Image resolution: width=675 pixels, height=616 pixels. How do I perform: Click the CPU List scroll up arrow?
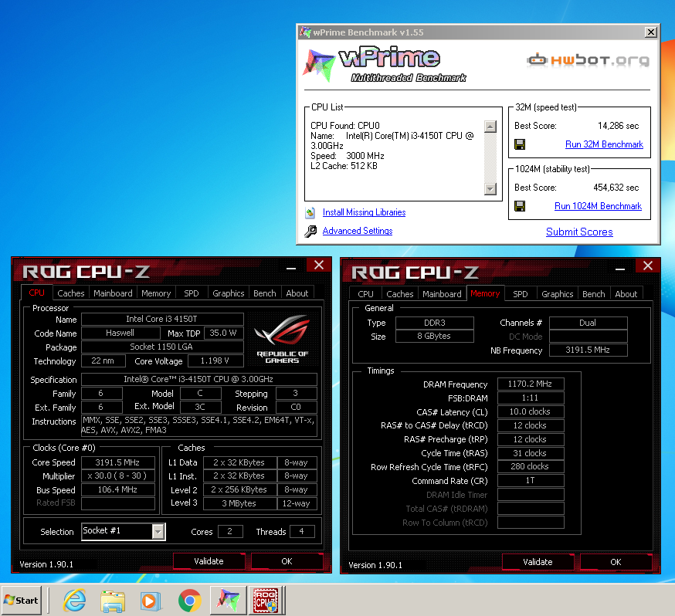(x=490, y=127)
